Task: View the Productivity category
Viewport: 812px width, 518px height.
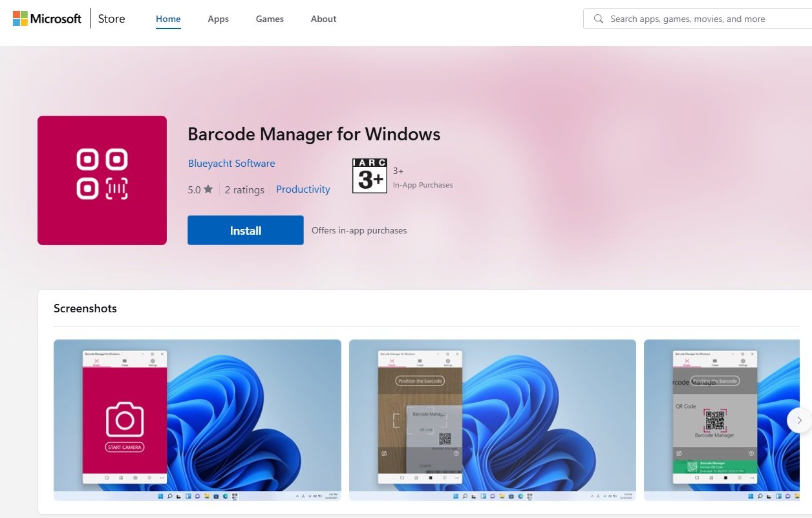Action: pyautogui.click(x=303, y=189)
